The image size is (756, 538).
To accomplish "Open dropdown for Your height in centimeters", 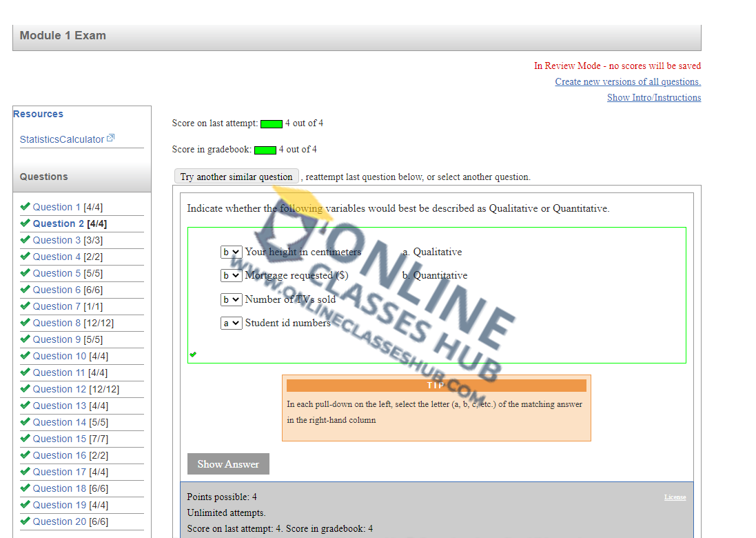I will 231,252.
